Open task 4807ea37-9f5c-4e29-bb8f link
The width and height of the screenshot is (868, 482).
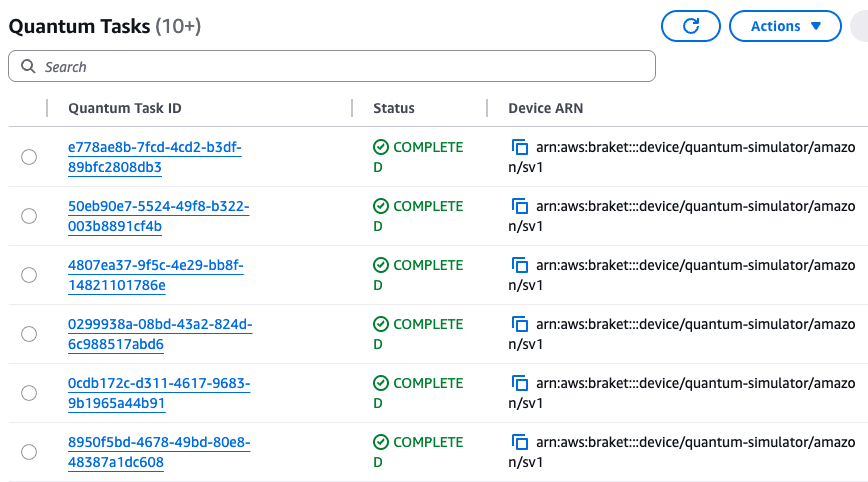click(x=156, y=275)
